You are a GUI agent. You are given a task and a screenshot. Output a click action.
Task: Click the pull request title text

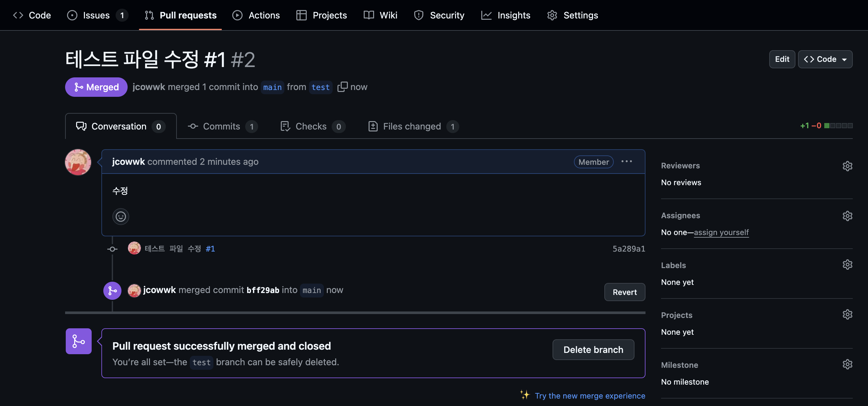coord(145,59)
